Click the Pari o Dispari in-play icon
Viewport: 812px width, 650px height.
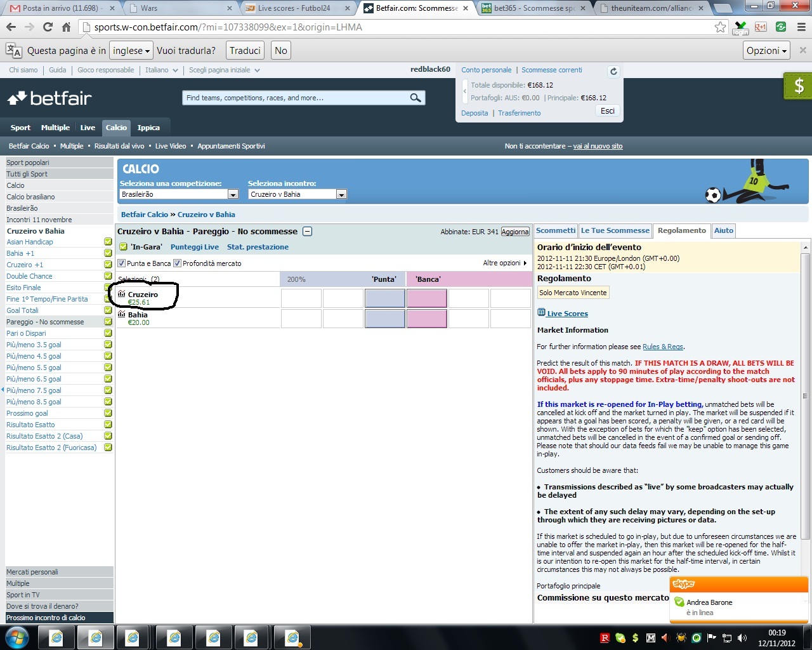tap(108, 333)
